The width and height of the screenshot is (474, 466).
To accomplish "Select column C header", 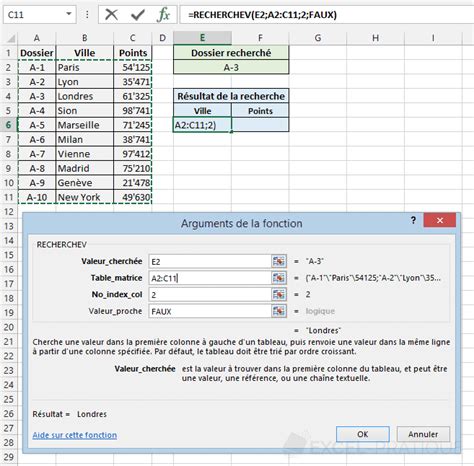I will [133, 38].
